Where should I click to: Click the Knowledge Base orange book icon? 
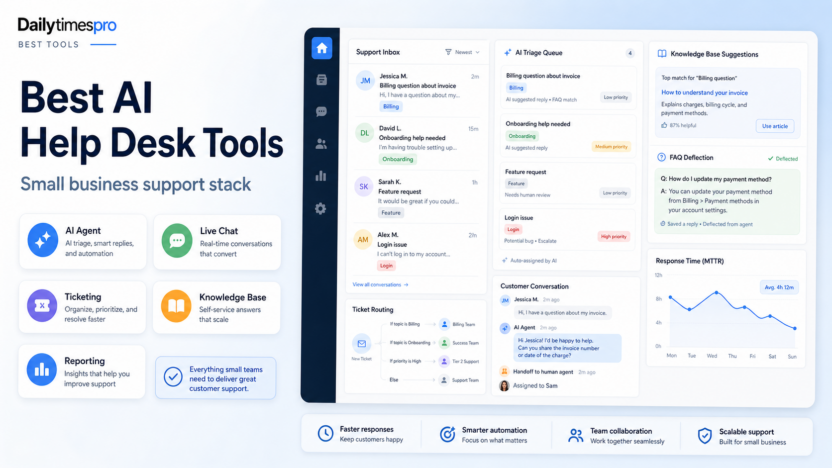tap(176, 306)
